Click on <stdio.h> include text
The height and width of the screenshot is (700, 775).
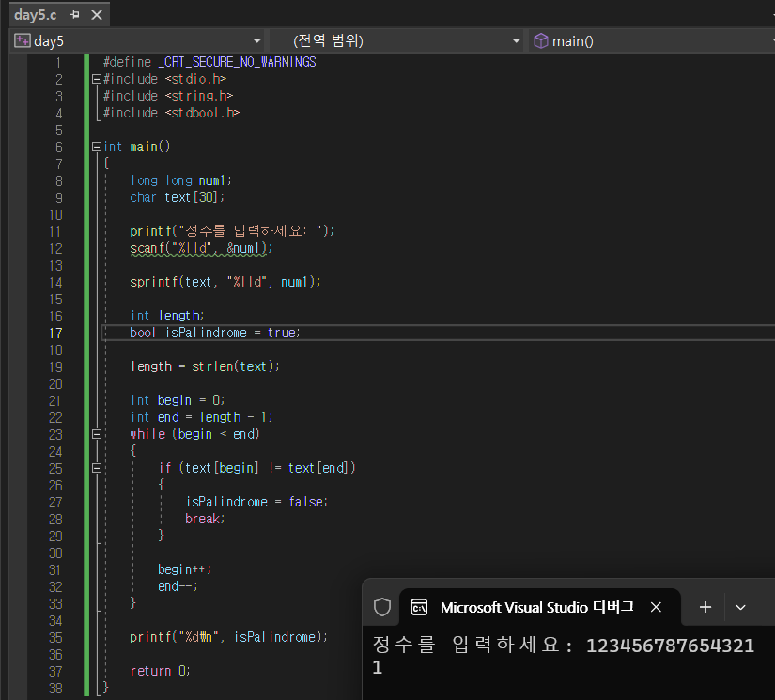[x=195, y=79]
